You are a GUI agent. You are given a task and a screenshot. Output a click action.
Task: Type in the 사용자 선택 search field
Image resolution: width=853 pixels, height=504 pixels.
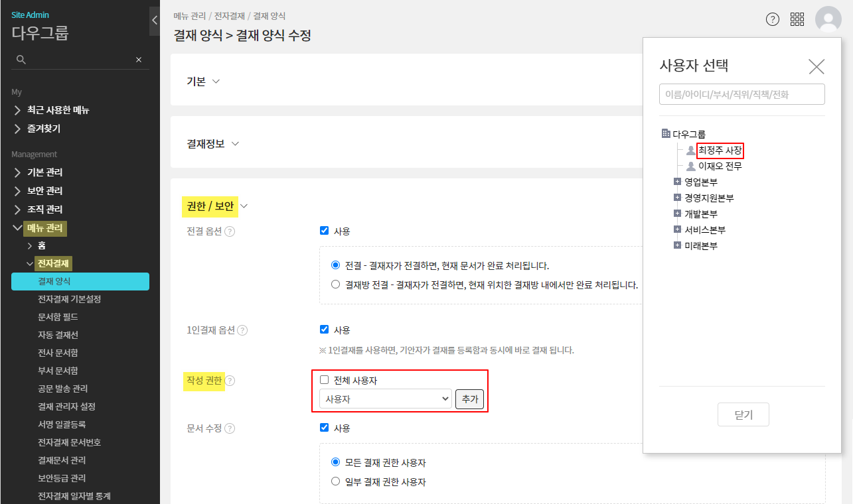[741, 94]
